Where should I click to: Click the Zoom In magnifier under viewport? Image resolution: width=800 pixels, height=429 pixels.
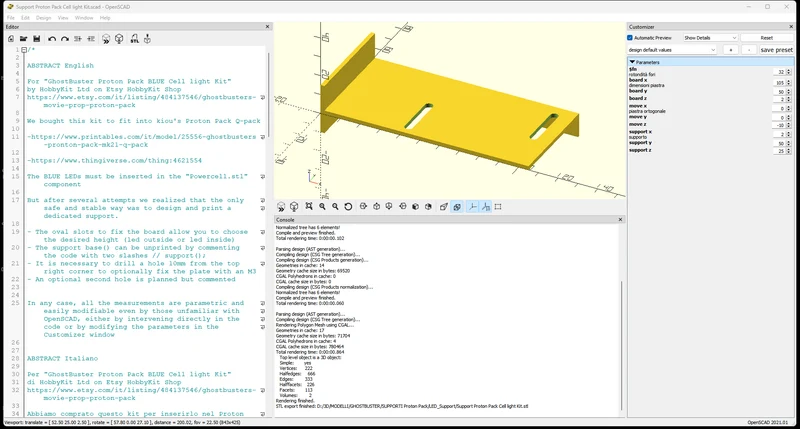(x=322, y=207)
